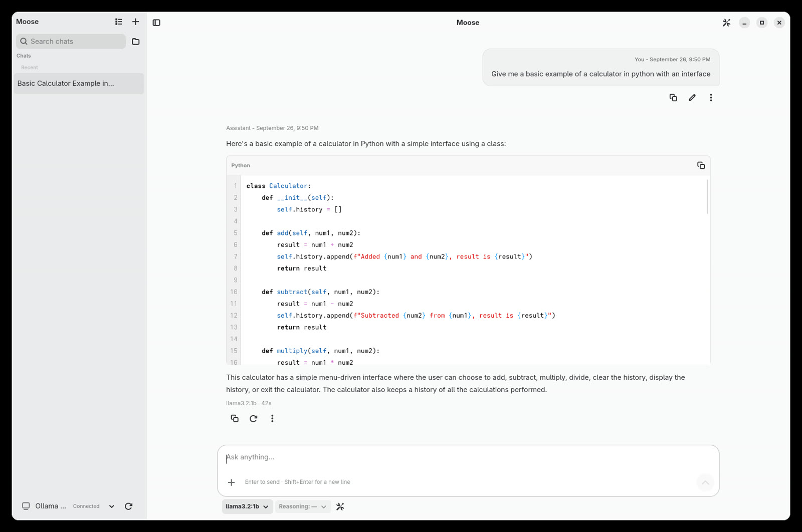802x532 pixels.
Task: Click the llama3.2:1b · 42s info text
Action: (x=249, y=403)
